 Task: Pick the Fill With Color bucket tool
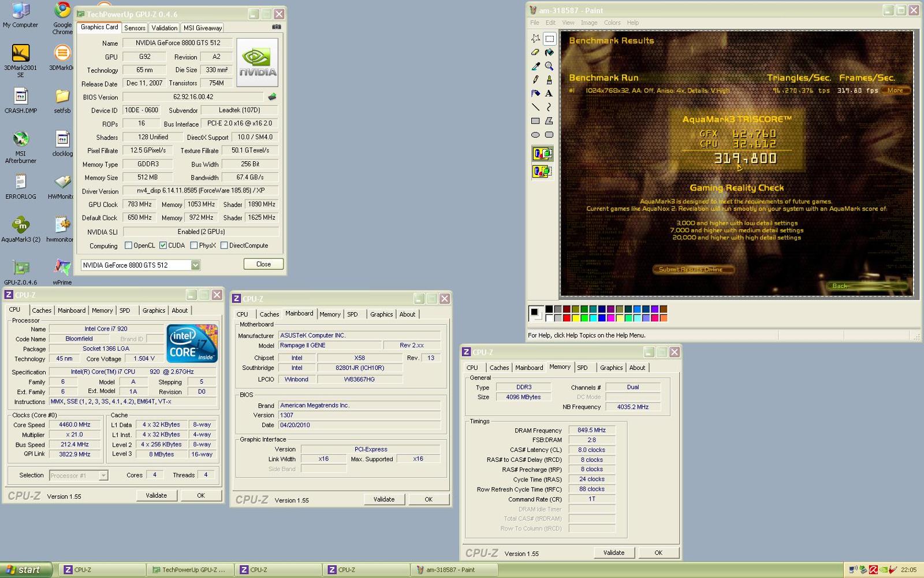click(549, 53)
